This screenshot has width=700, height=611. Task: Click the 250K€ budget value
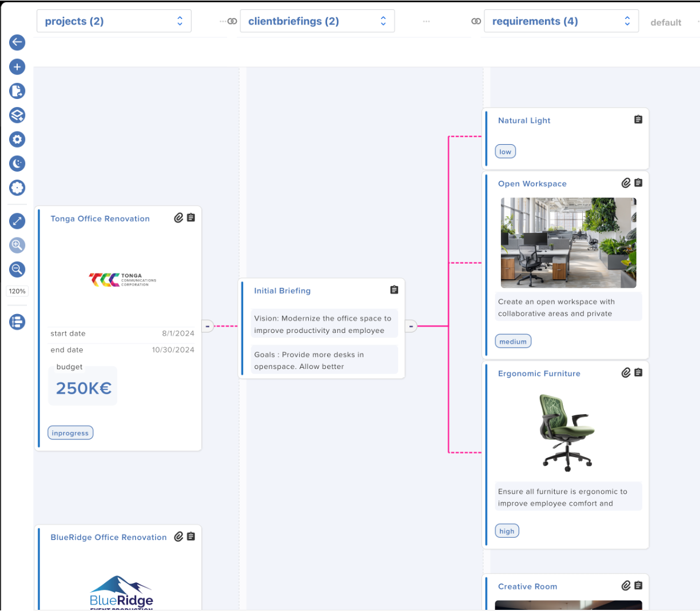83,388
